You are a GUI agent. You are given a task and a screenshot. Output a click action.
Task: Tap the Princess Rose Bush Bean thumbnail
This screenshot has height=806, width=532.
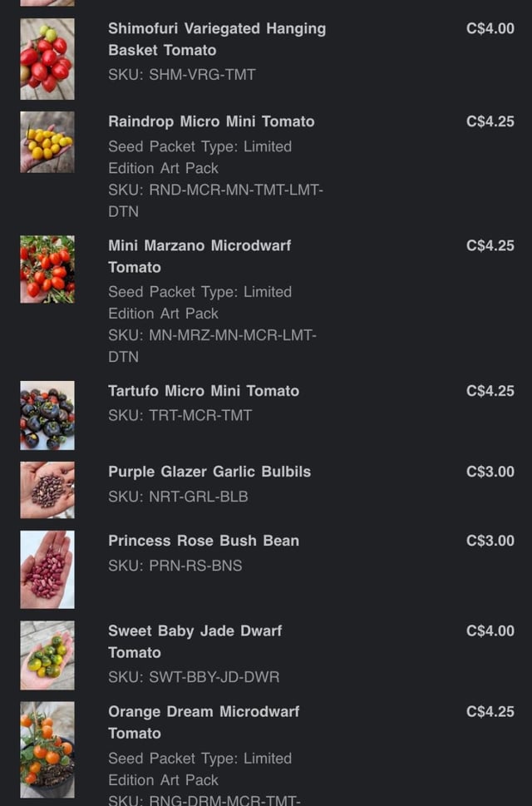(x=47, y=570)
